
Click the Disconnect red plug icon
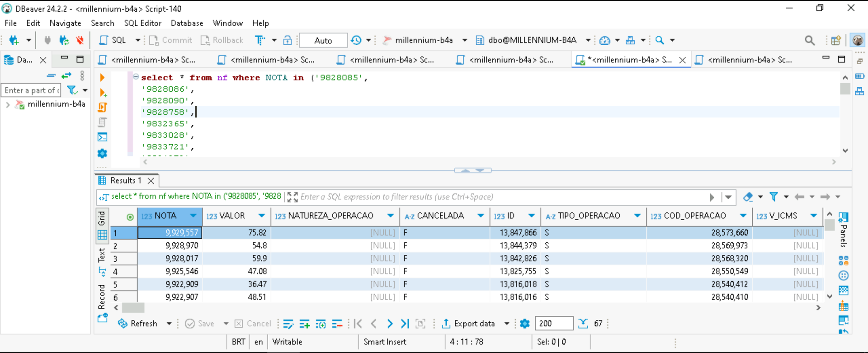(80, 40)
